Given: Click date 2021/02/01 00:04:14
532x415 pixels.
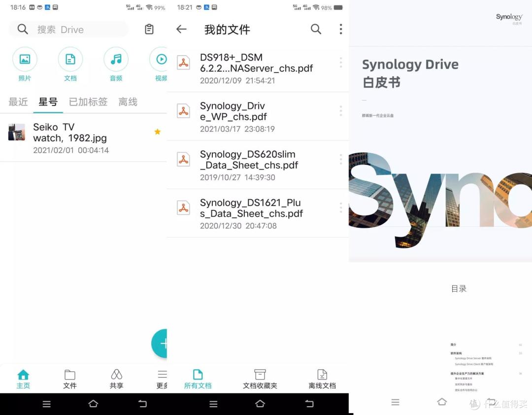Looking at the screenshot, I should click(x=71, y=150).
